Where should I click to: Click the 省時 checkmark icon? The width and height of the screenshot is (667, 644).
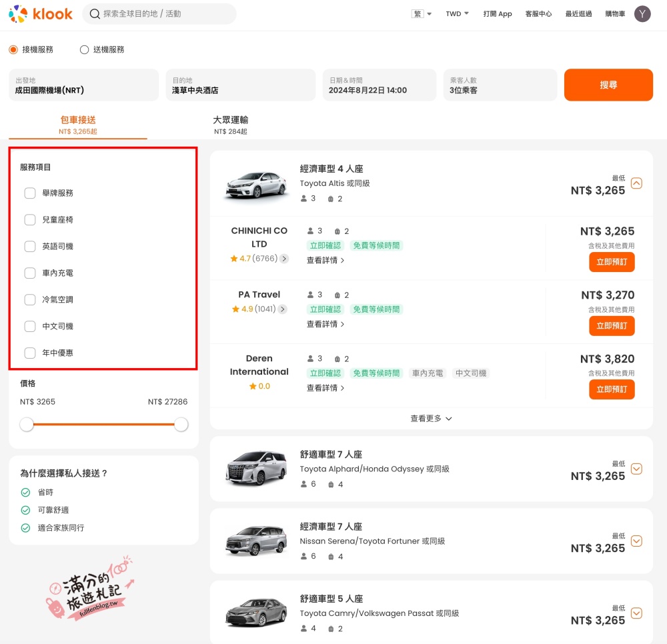[x=25, y=492]
